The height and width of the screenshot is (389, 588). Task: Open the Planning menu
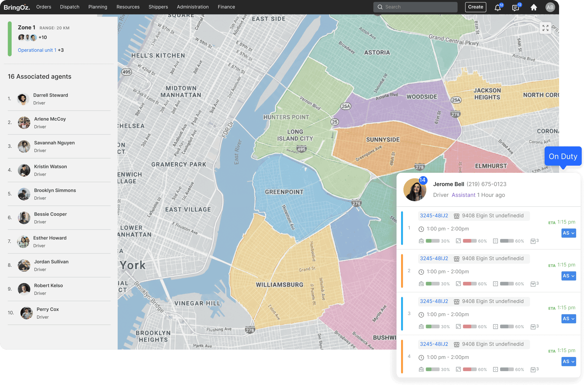(x=98, y=7)
